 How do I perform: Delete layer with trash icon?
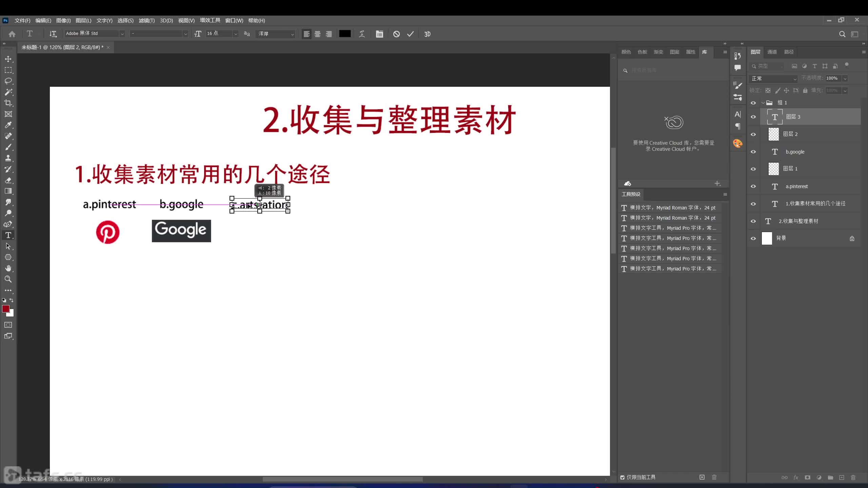853,477
